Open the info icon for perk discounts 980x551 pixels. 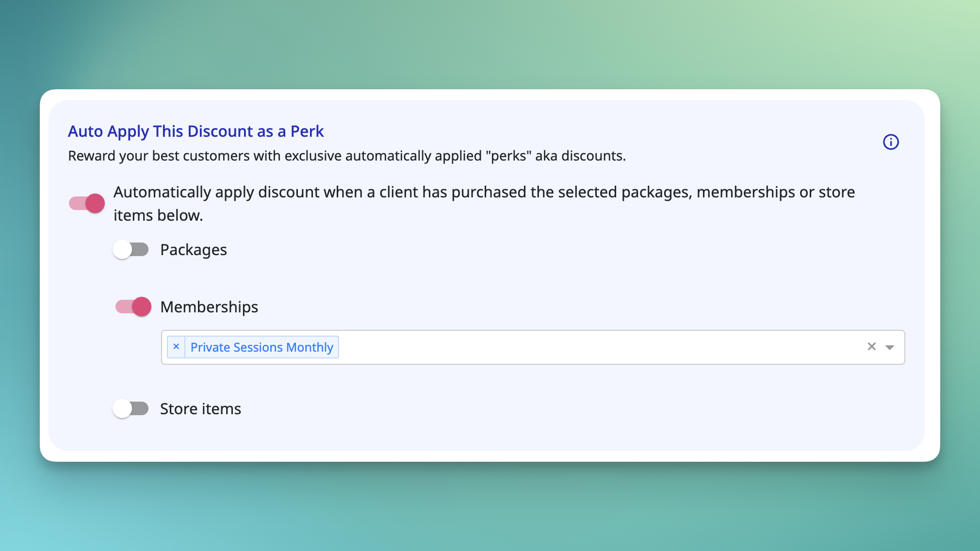(x=891, y=142)
